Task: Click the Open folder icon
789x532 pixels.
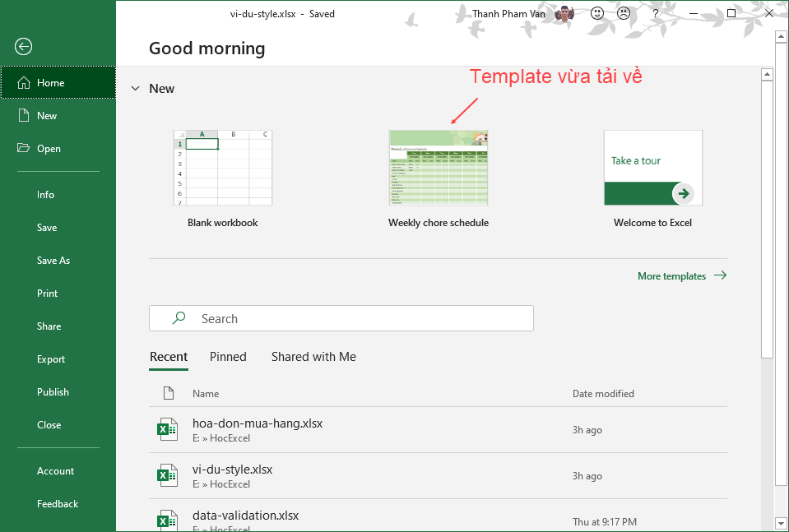Action: point(23,148)
